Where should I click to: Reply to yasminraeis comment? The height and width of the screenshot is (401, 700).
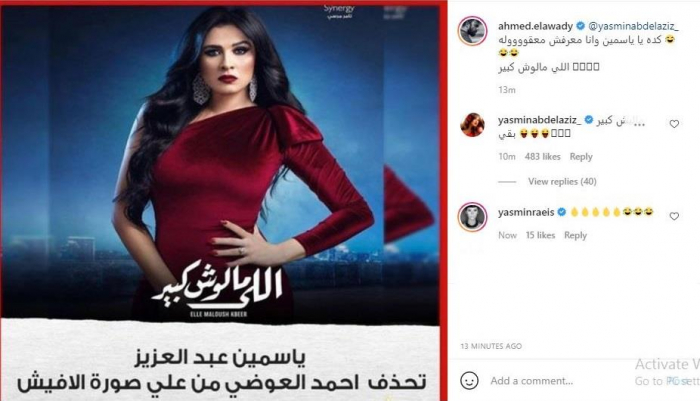click(x=575, y=235)
